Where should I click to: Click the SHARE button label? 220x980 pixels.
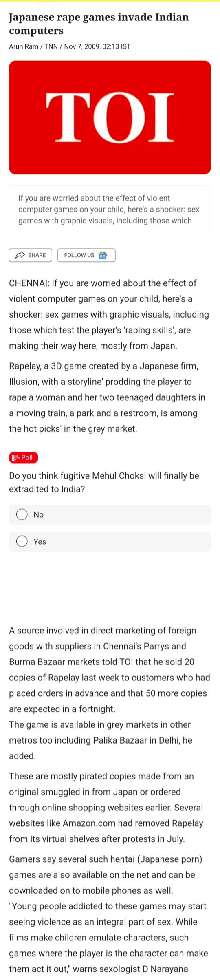[x=37, y=255]
